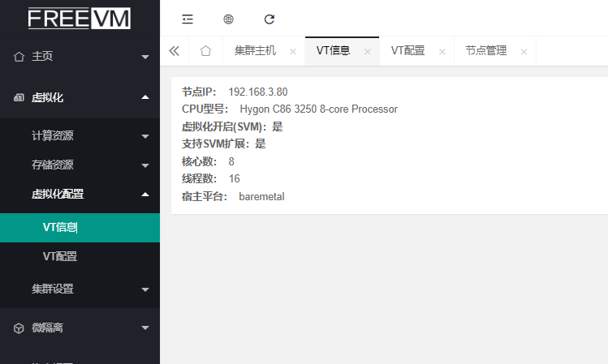
Task: Expand 计算资源 submenu
Action: coord(80,135)
